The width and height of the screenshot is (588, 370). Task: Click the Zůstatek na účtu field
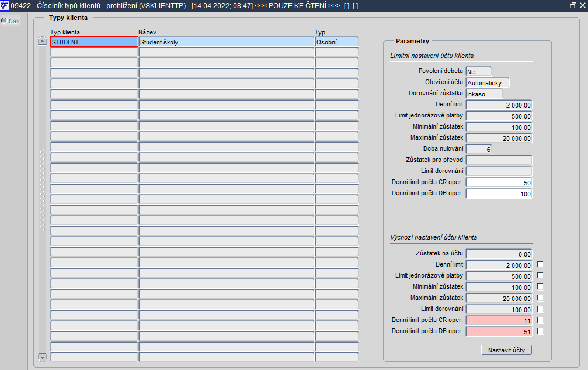click(x=499, y=254)
